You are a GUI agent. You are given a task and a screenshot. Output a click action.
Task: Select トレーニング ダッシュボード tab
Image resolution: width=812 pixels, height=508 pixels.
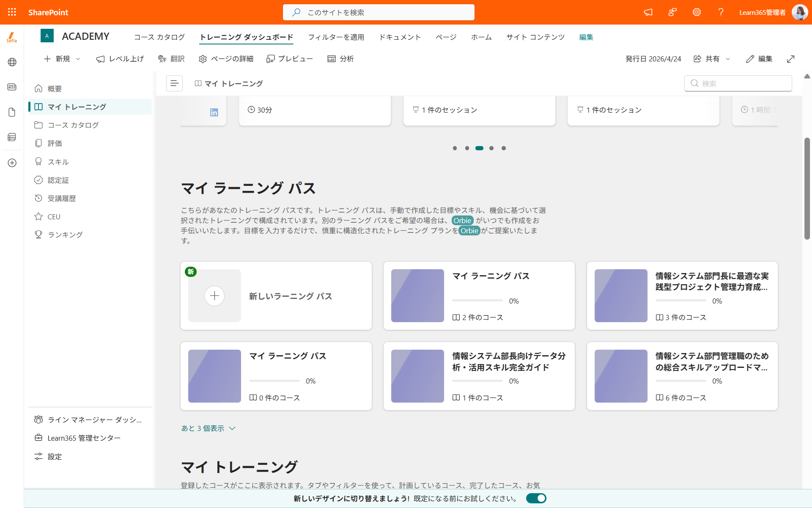247,37
